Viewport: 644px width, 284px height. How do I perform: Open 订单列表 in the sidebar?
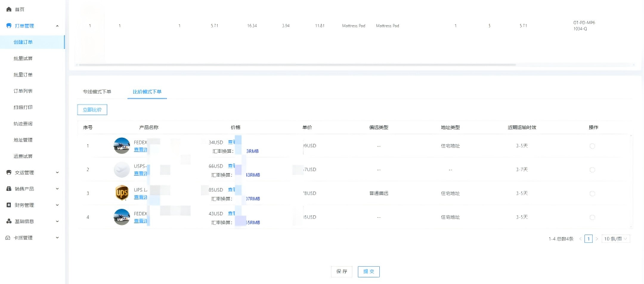pyautogui.click(x=23, y=91)
